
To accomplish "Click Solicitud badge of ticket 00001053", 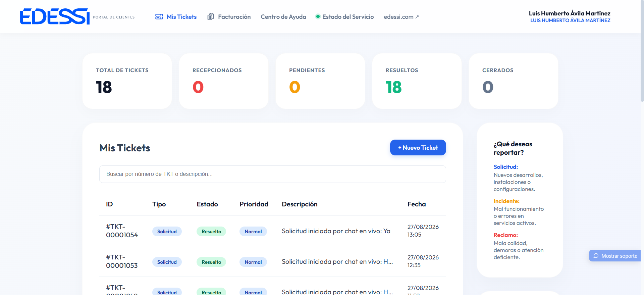I will (167, 262).
